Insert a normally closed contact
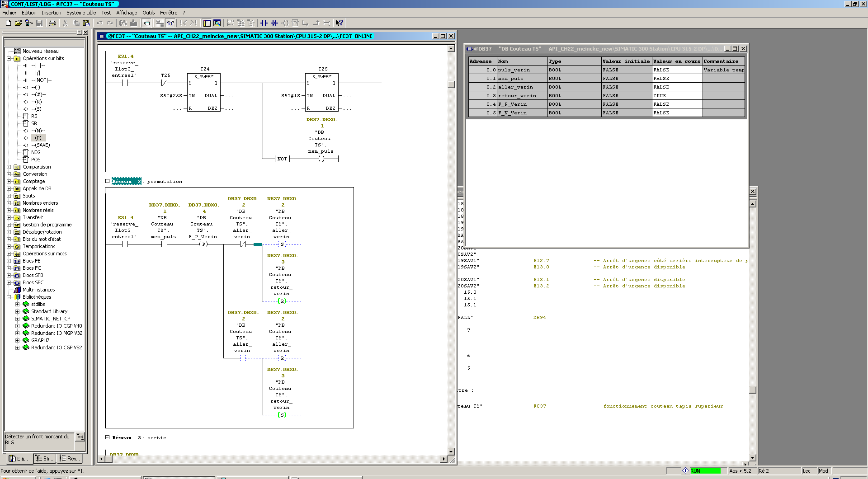 point(274,23)
